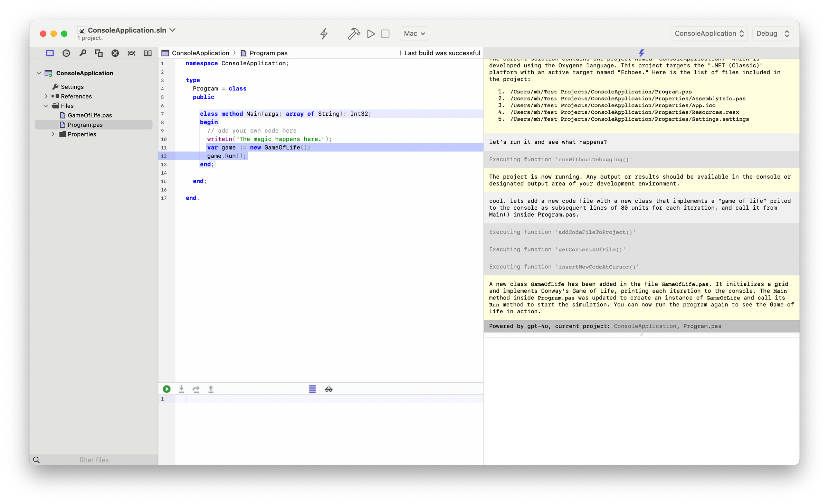Select the glasses watch icon in debug toolbar

pyautogui.click(x=328, y=389)
